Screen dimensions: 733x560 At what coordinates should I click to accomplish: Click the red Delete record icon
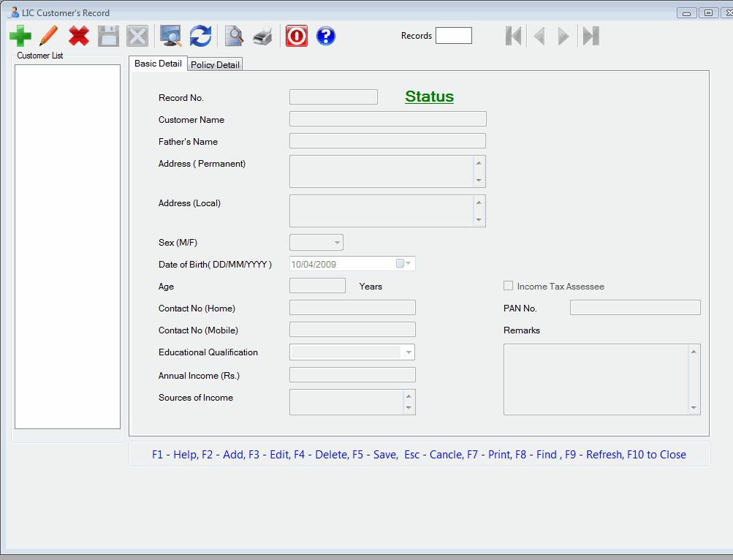point(78,35)
